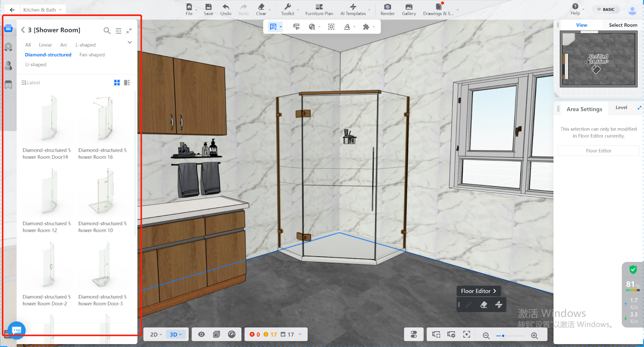Expand more shape categories chevron

point(130,42)
